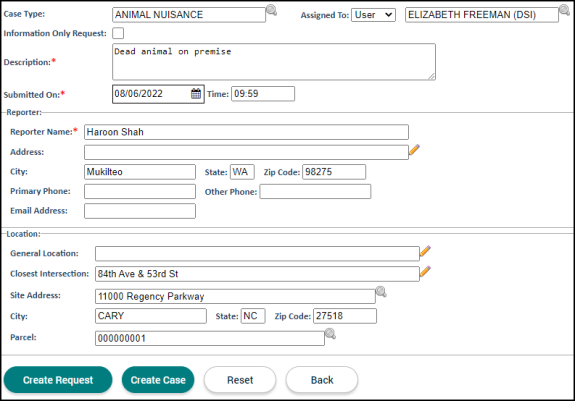Open Parcel lookup magnifier
The width and height of the screenshot is (575, 401).
[330, 334]
